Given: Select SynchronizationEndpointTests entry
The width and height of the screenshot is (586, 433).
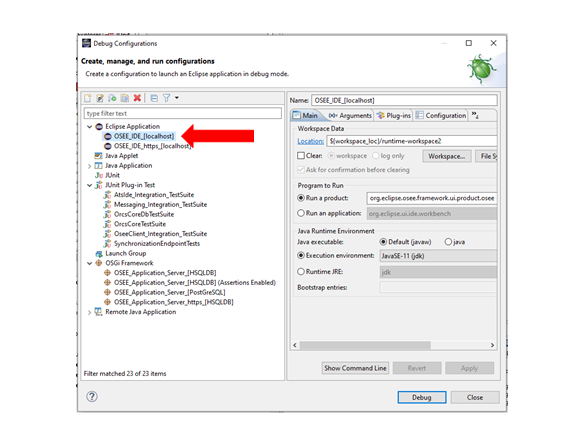Looking at the screenshot, I should (x=157, y=244).
